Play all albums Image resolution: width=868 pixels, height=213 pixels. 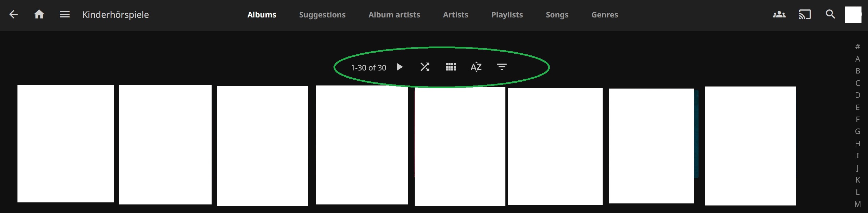click(399, 67)
